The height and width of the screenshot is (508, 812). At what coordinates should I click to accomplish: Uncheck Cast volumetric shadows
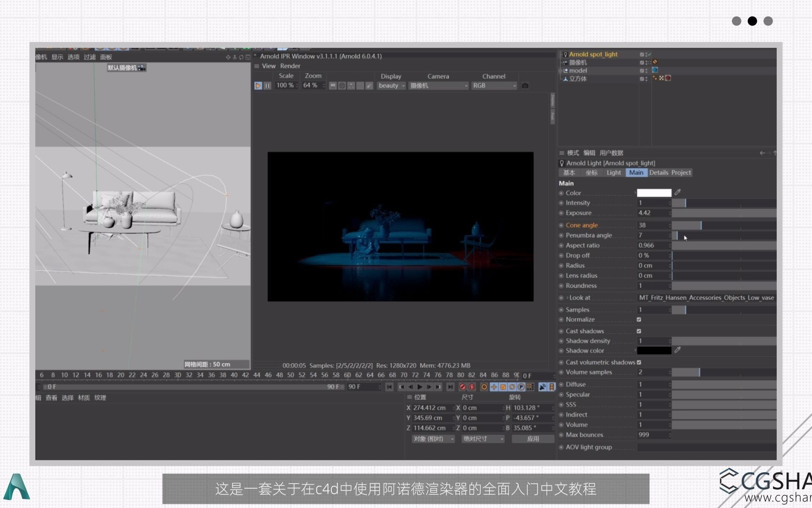click(639, 362)
